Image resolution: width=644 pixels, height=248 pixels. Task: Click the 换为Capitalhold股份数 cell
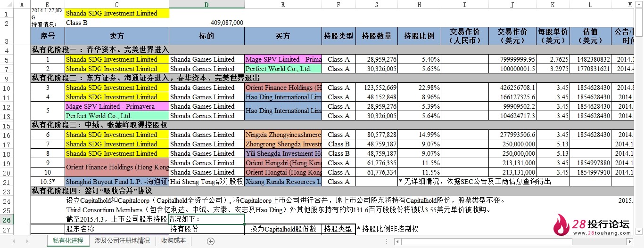click(x=283, y=229)
